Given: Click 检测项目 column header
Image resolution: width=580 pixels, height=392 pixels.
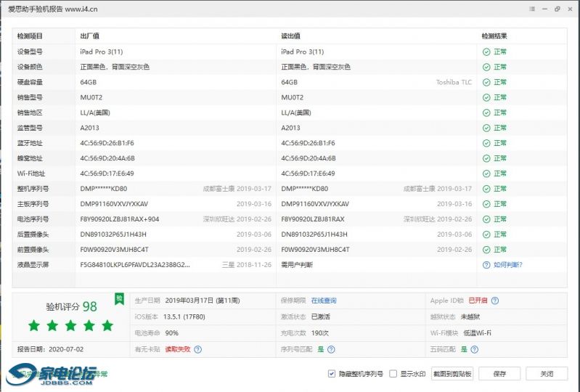Looking at the screenshot, I should coord(30,36).
